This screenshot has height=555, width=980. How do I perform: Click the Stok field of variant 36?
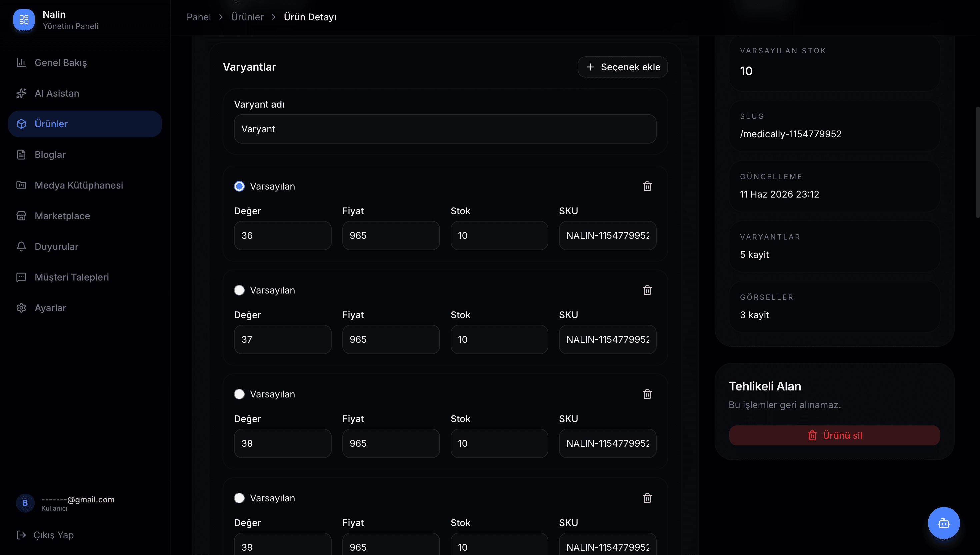(499, 236)
